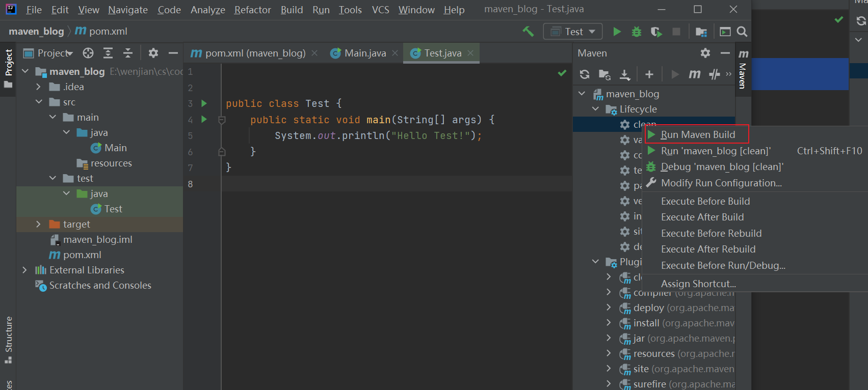Collapse the src folder
This screenshot has height=390, width=868.
39,102
